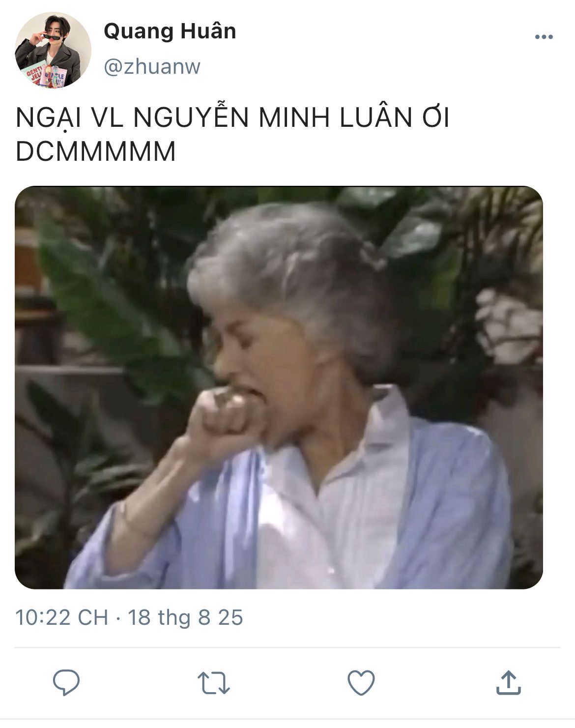The height and width of the screenshot is (728, 575).
Task: Open the gray-haired woman GIF attachment
Action: click(x=279, y=387)
